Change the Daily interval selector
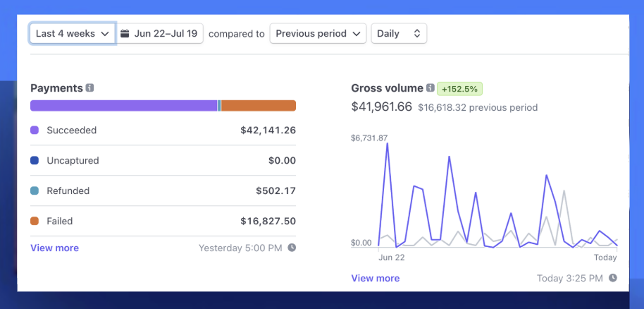This screenshot has width=644, height=309. [398, 33]
